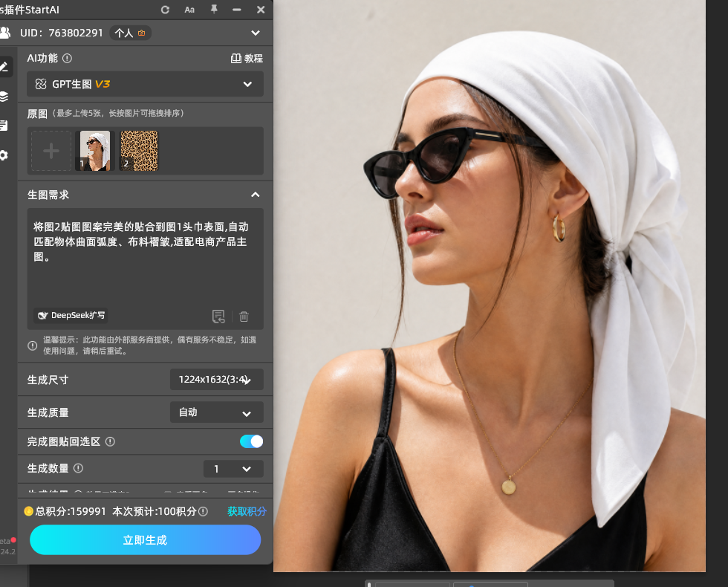The image size is (728, 587).
Task: Click info icon next to 生成数量
Action: (79, 468)
